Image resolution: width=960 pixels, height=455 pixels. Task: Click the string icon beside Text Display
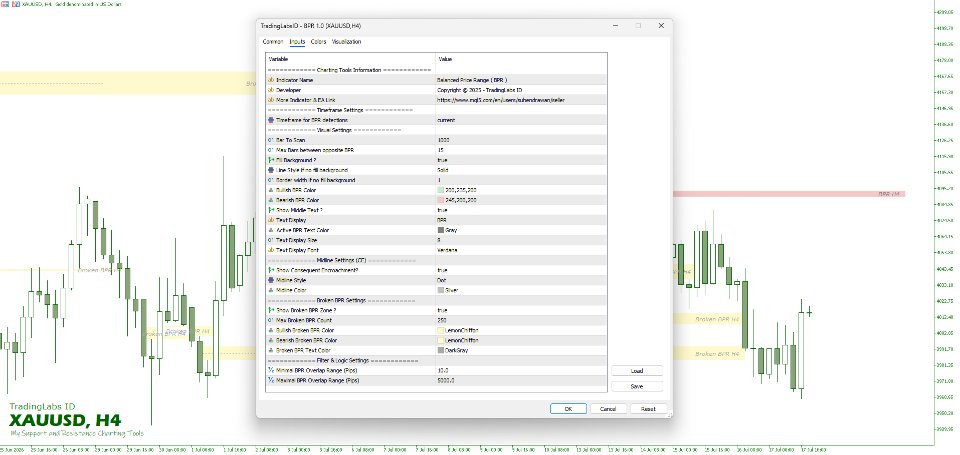(271, 220)
